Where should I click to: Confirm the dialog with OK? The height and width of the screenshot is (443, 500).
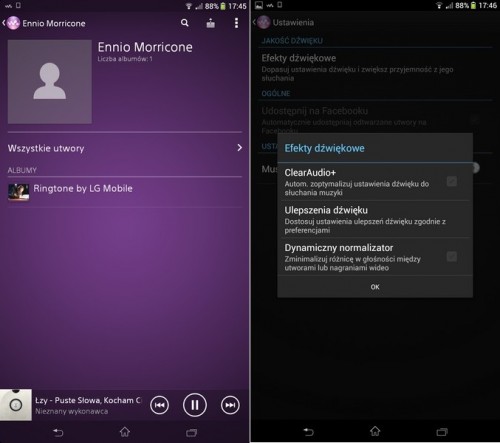[x=375, y=287]
